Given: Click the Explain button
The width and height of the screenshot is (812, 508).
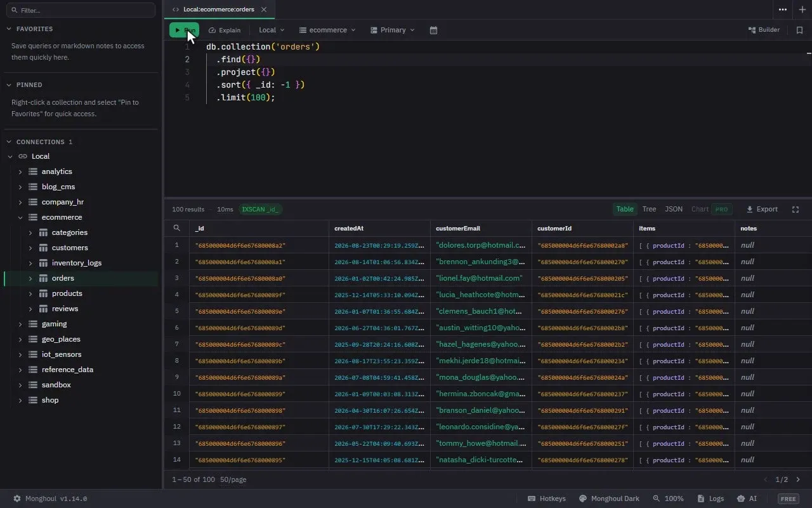Looking at the screenshot, I should tap(225, 30).
